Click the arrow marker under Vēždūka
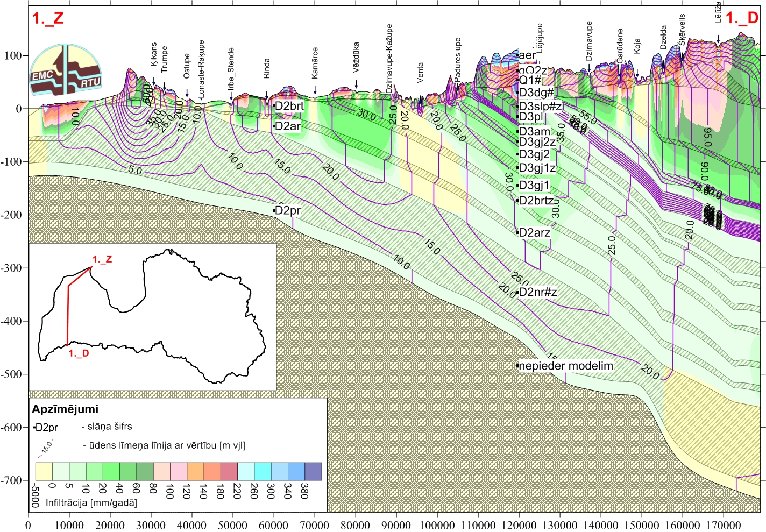Screen dimensions: 766x532 (x=356, y=84)
